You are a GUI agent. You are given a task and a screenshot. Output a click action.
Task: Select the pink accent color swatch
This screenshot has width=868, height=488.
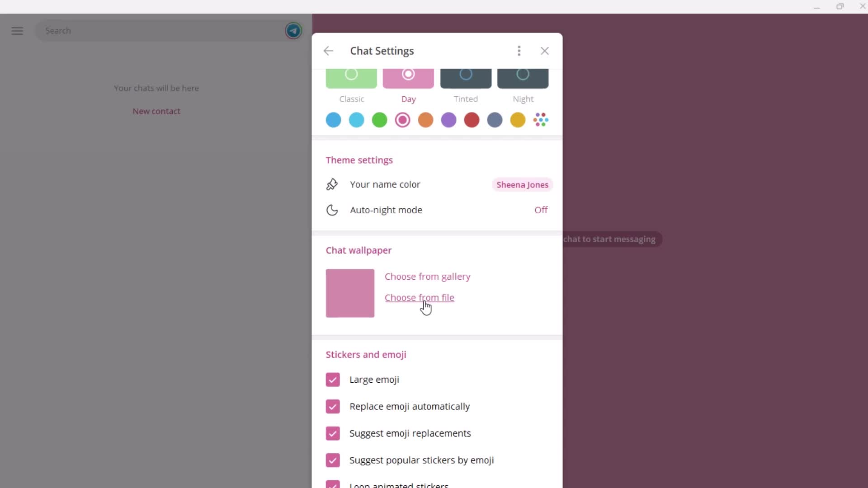(402, 119)
